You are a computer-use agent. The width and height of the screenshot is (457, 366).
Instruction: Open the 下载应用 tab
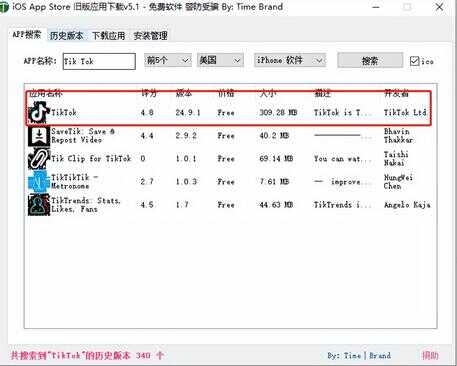coord(108,36)
